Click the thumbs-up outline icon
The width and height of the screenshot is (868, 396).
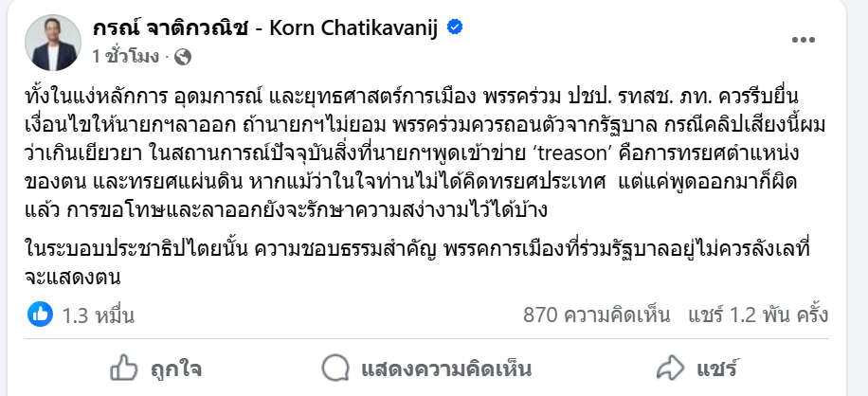coord(125,368)
